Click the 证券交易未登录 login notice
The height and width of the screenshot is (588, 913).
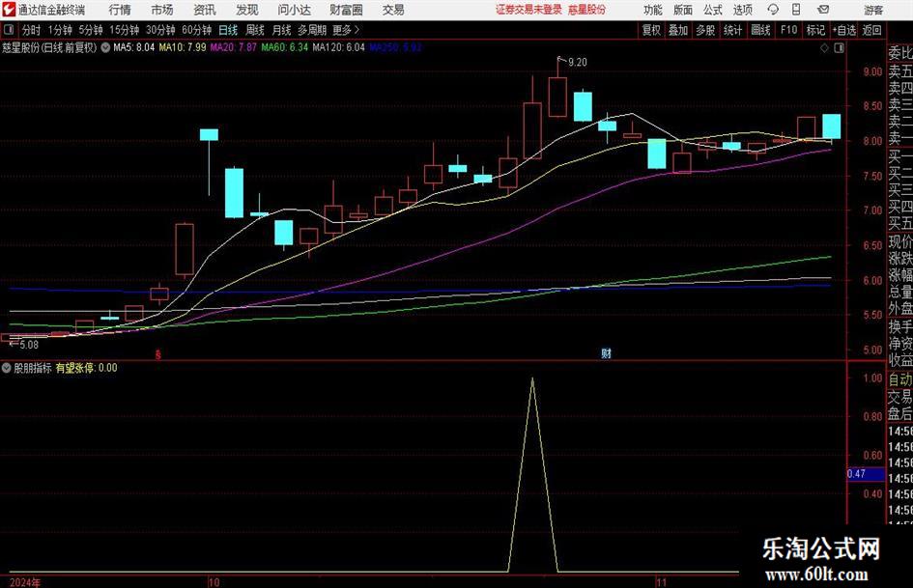[x=529, y=10]
